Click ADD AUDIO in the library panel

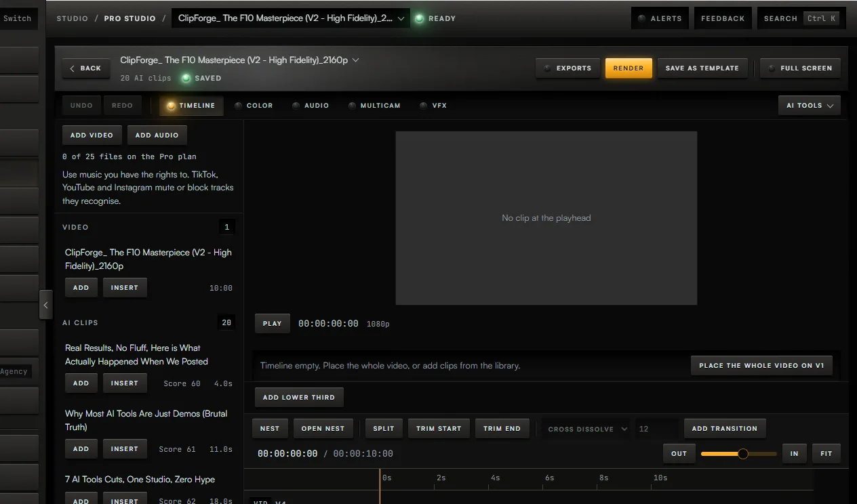pyautogui.click(x=157, y=135)
